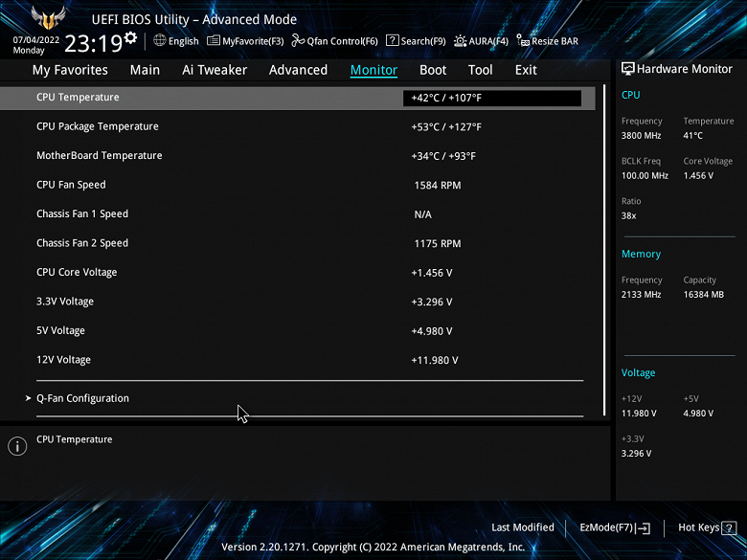
Task: Select the Chassis Fan 2 Speed row
Action: click(x=298, y=243)
